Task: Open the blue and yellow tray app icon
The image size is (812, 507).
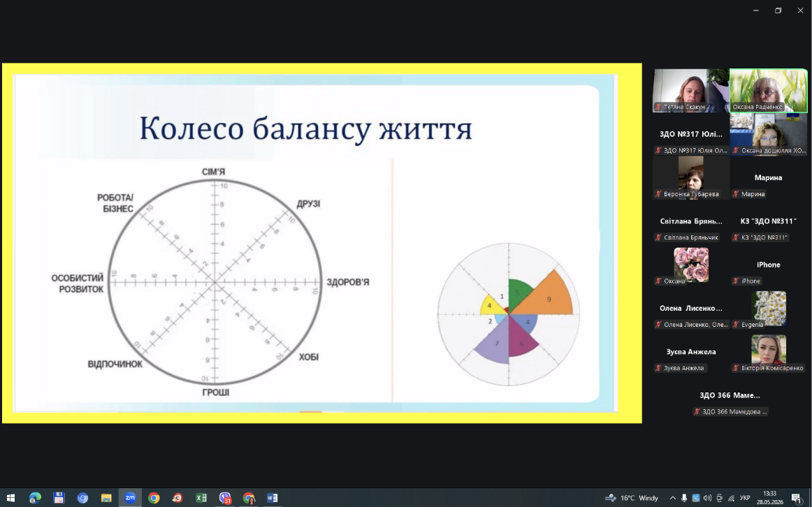Action: click(695, 498)
